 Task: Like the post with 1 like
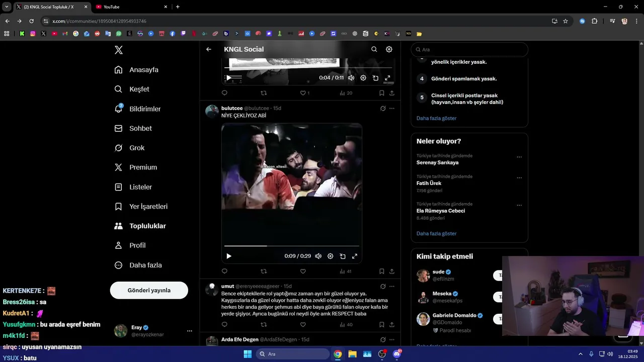point(304,93)
